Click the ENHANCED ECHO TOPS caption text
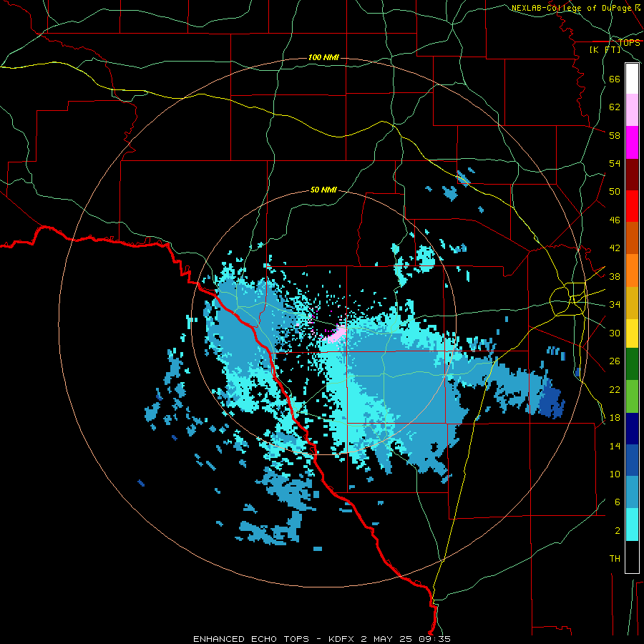The height and width of the screenshot is (644, 644). 251,639
